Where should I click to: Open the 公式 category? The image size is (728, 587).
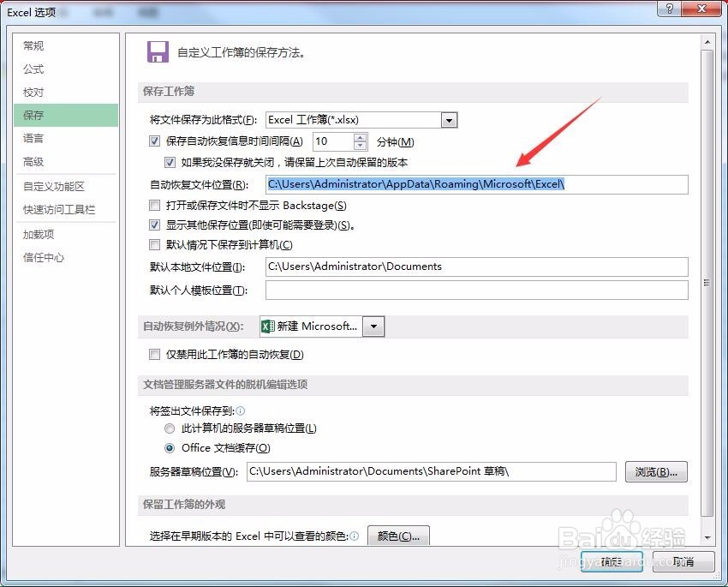tap(65, 69)
